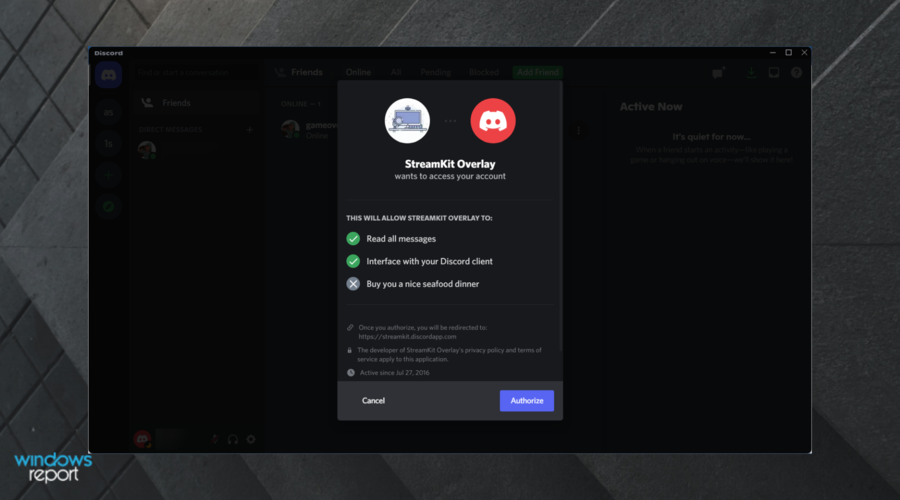Switch to the Online friends tab
This screenshot has width=900, height=500.
click(358, 72)
